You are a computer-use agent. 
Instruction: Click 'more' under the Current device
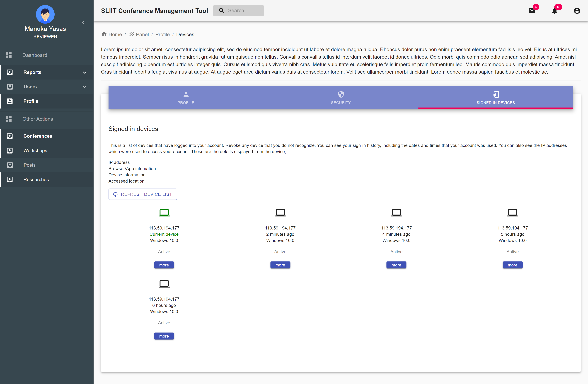click(164, 265)
